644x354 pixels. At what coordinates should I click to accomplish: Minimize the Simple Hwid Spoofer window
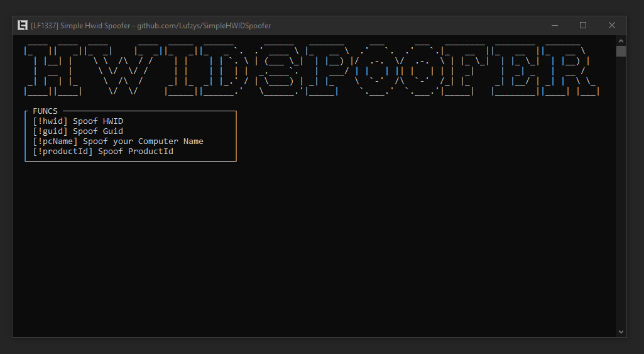tap(554, 25)
